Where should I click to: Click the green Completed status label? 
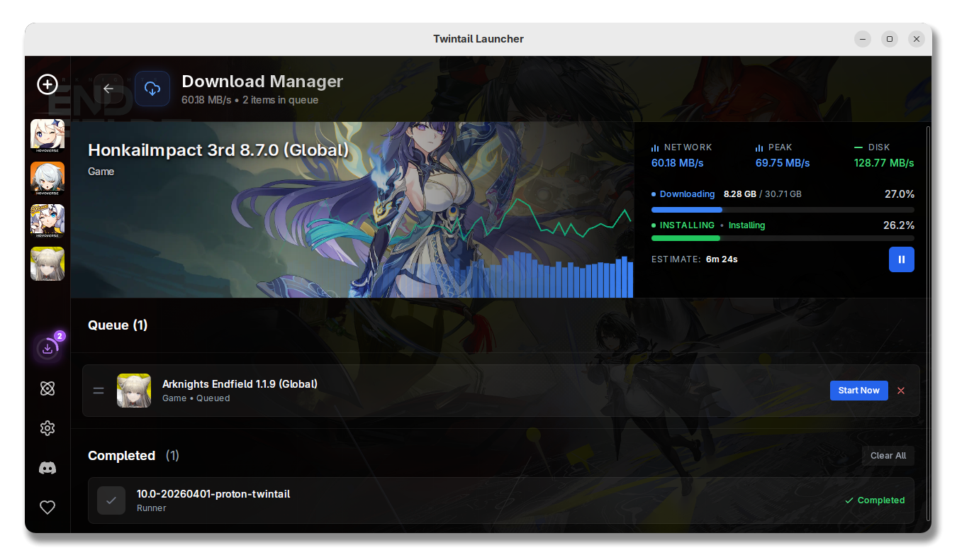[875, 500]
